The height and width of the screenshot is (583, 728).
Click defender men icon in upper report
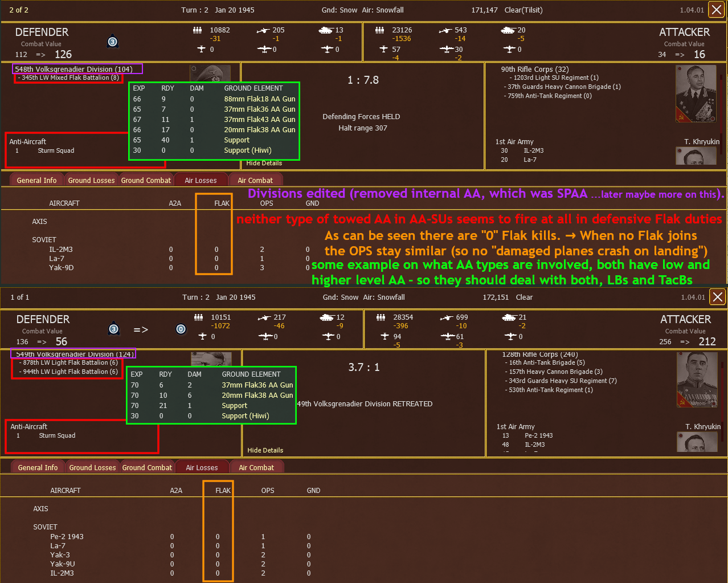pyautogui.click(x=197, y=30)
